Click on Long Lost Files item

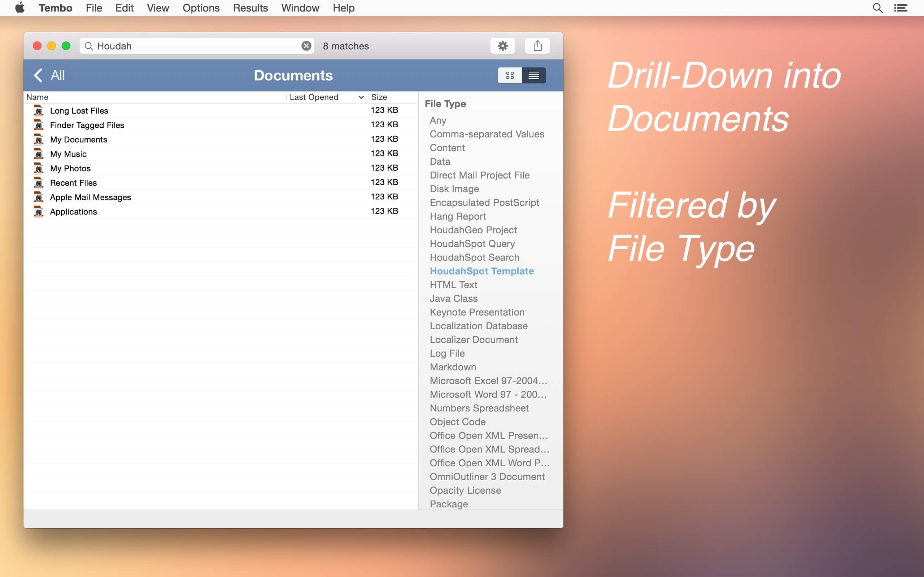point(79,110)
